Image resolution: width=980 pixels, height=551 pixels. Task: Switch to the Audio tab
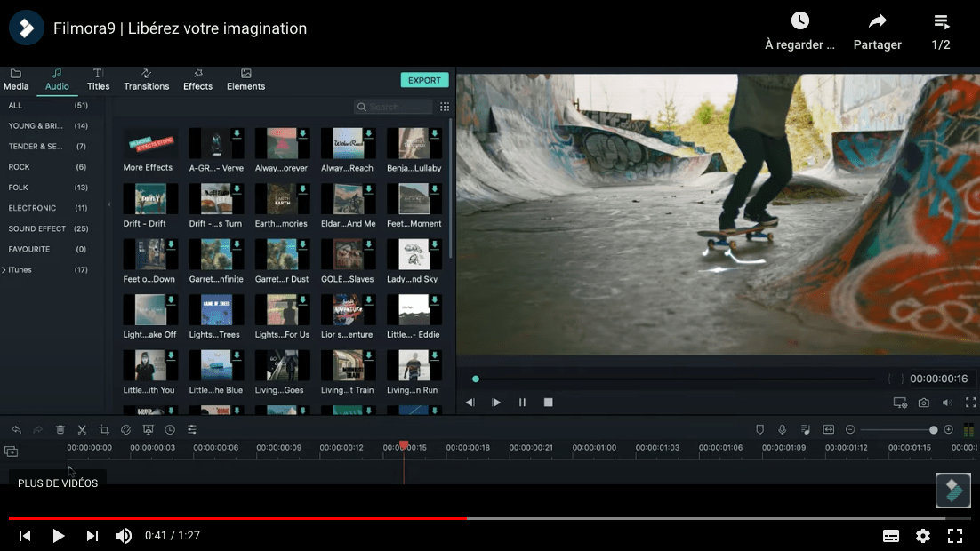[x=57, y=80]
